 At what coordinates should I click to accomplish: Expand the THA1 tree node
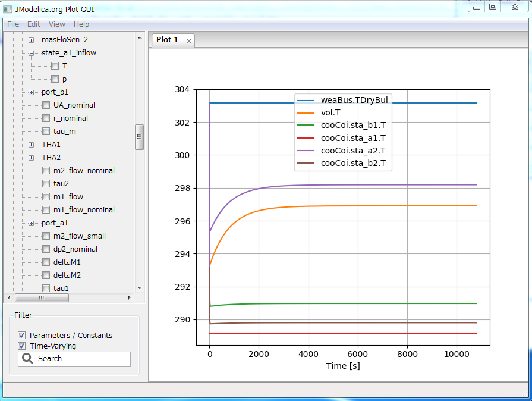(x=30, y=144)
